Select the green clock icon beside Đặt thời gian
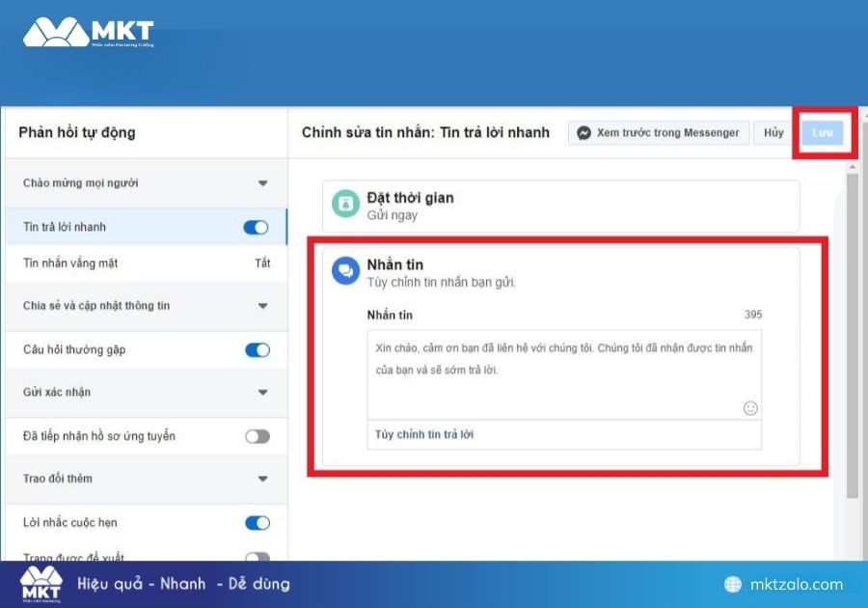 tap(344, 205)
